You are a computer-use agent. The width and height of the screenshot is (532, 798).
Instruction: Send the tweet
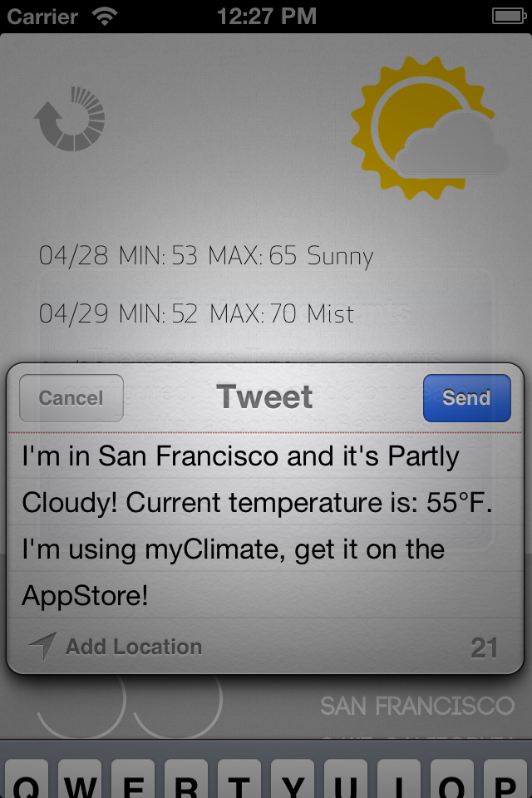467,398
